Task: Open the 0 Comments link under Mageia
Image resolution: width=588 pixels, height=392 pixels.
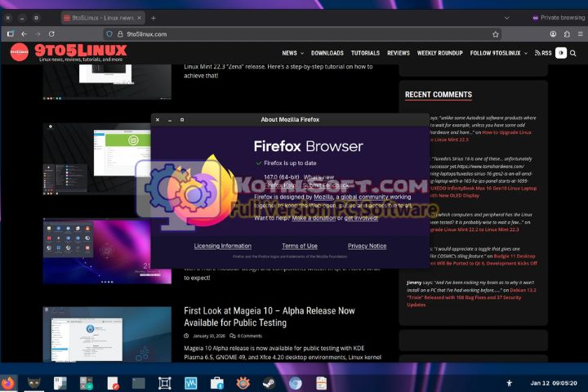Action: pyautogui.click(x=246, y=336)
